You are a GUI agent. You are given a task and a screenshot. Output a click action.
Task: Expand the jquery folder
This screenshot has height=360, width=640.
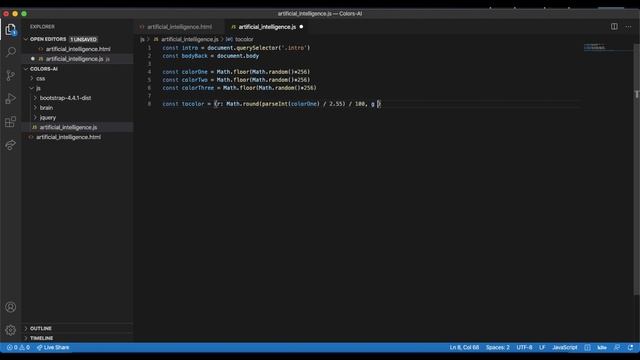tap(48, 118)
